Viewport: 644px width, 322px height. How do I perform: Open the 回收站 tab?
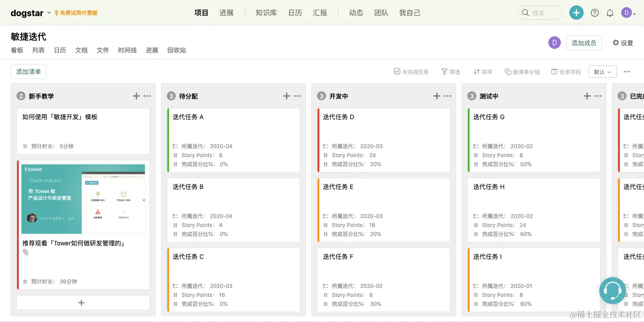[x=177, y=50]
